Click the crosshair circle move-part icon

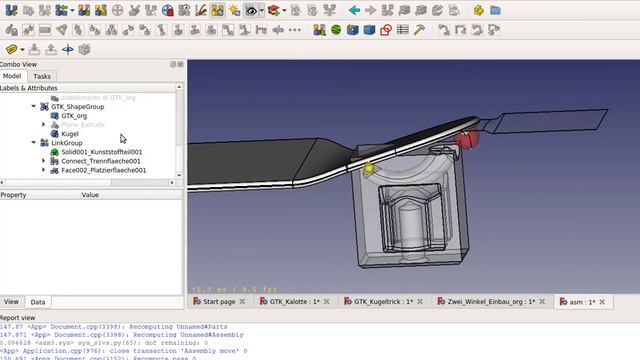(118, 10)
